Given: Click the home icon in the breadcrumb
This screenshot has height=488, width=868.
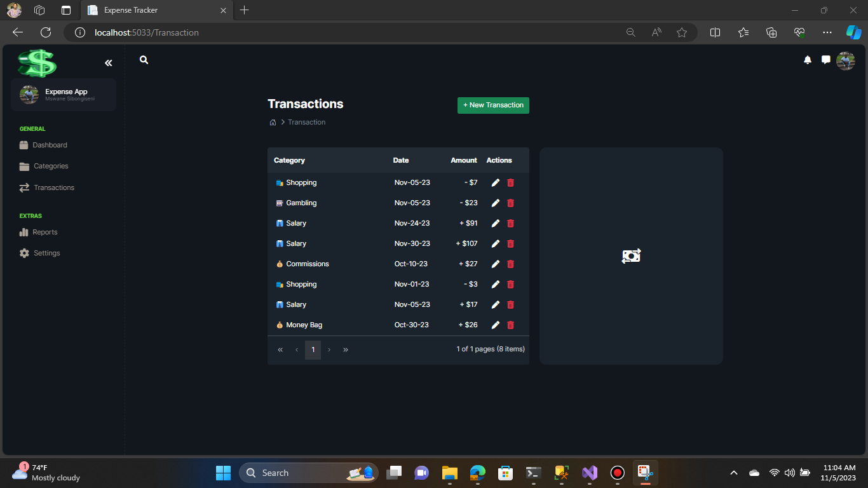Looking at the screenshot, I should pyautogui.click(x=273, y=122).
